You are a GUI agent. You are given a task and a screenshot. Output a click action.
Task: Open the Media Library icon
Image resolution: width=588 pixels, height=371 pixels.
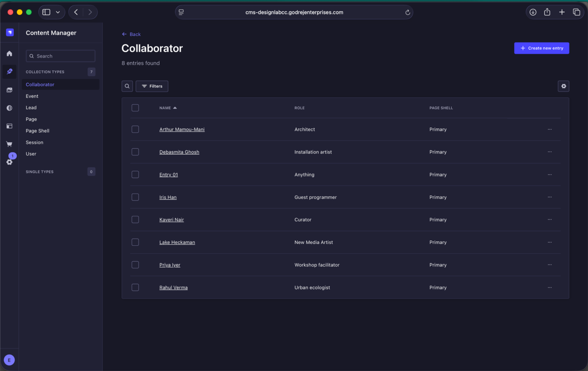(9, 90)
